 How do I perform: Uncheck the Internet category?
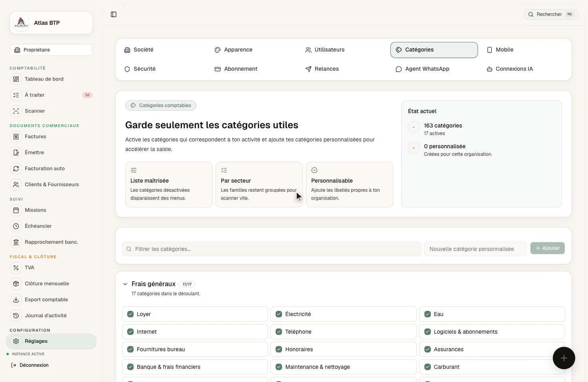[130, 332]
